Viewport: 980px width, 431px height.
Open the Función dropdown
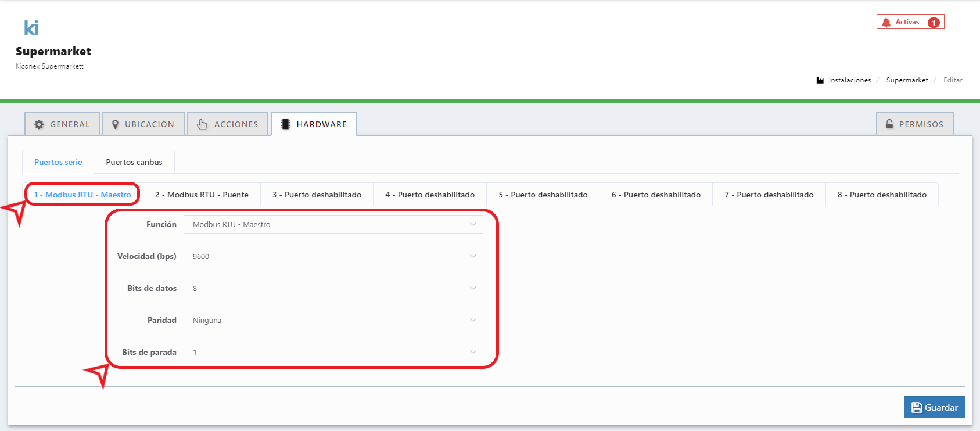[333, 224]
